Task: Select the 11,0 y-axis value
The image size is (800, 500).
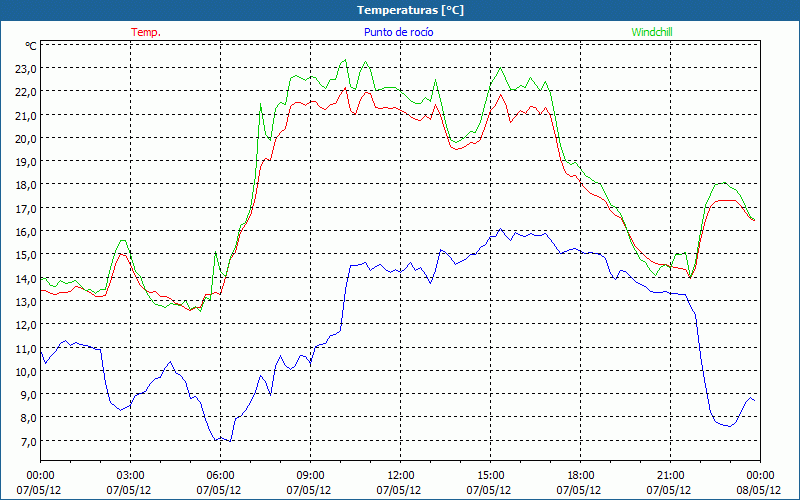Action: click(x=26, y=348)
